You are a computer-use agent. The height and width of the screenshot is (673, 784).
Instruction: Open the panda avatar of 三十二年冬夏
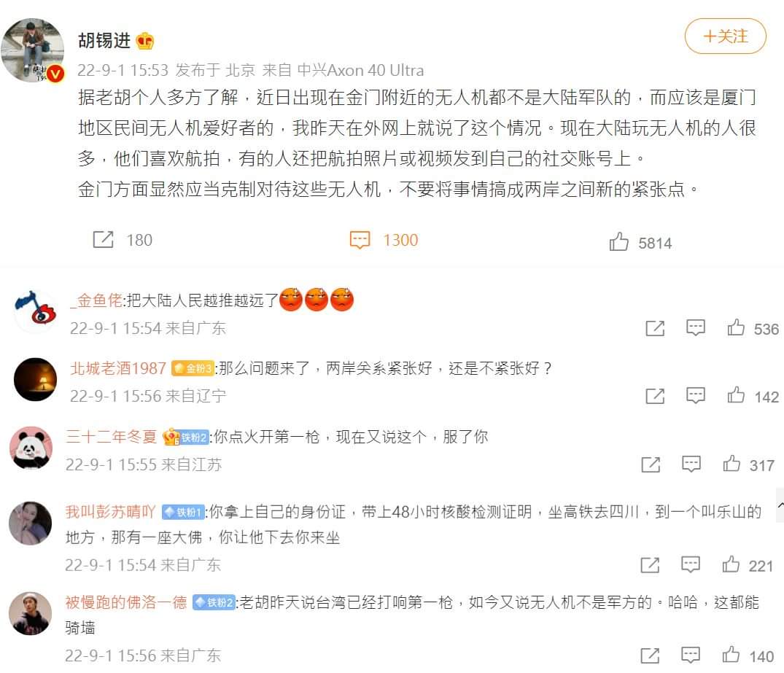(31, 448)
